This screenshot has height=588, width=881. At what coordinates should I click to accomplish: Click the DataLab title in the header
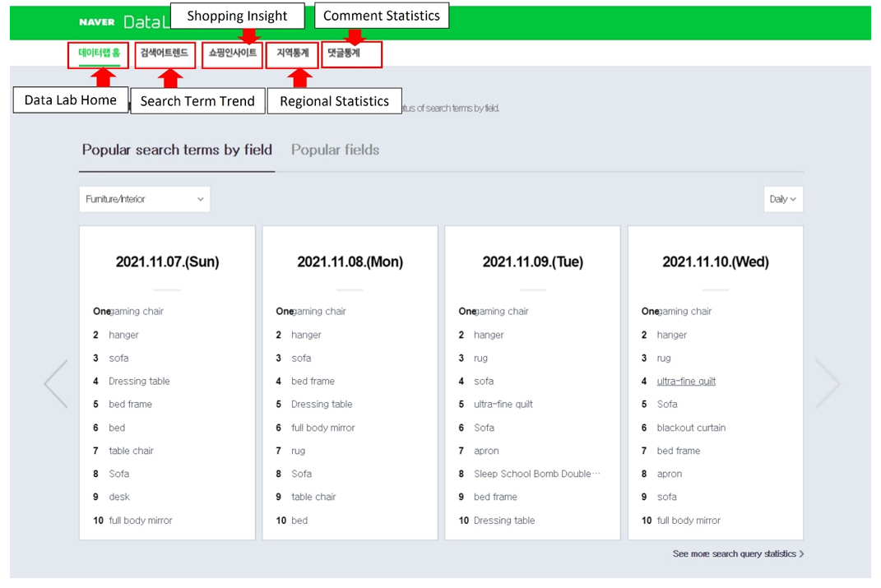[x=146, y=22]
